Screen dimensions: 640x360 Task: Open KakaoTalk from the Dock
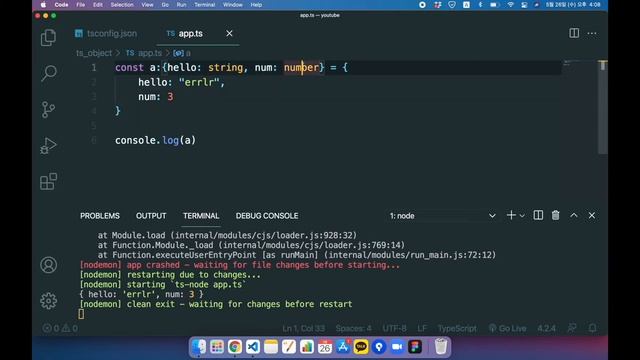[361, 347]
